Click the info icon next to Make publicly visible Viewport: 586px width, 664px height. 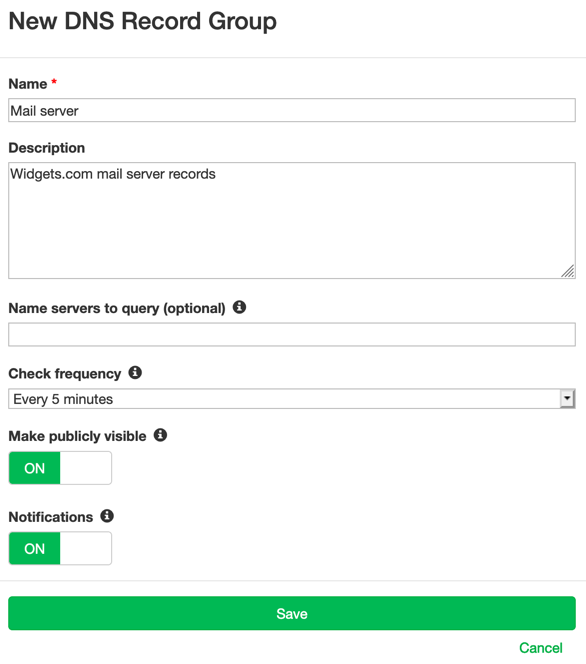(x=160, y=435)
